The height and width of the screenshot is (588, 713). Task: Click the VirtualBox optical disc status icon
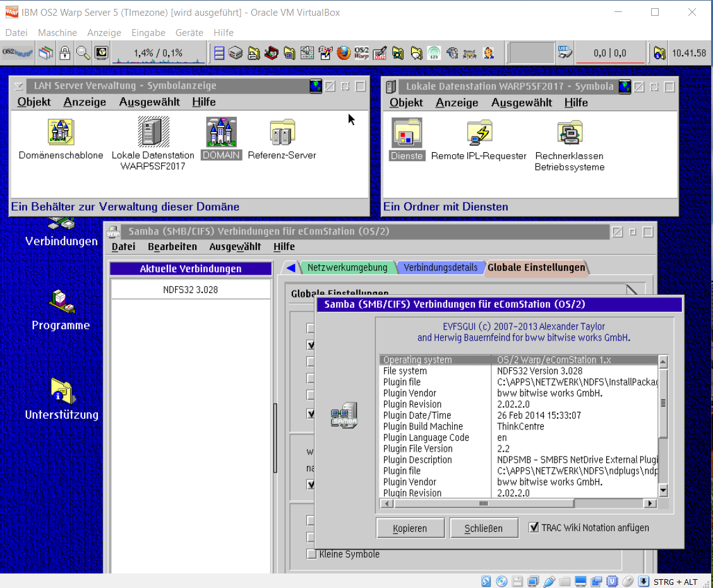pos(501,581)
